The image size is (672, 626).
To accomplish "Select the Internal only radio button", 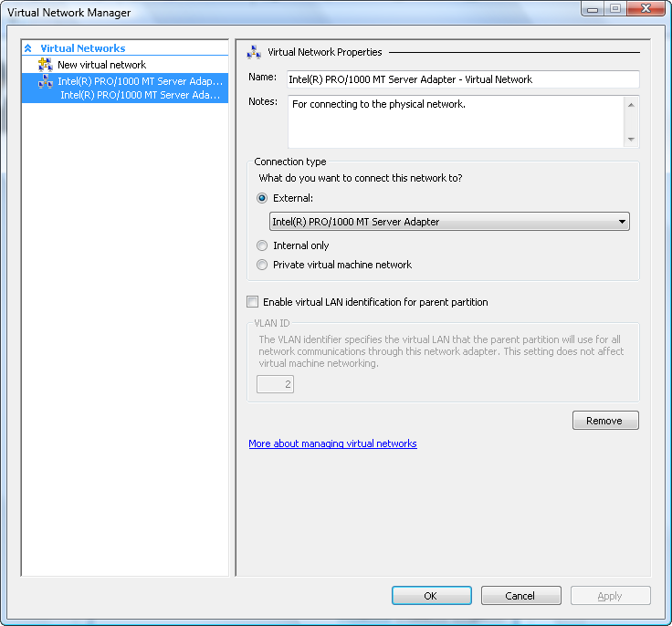I will click(x=262, y=245).
